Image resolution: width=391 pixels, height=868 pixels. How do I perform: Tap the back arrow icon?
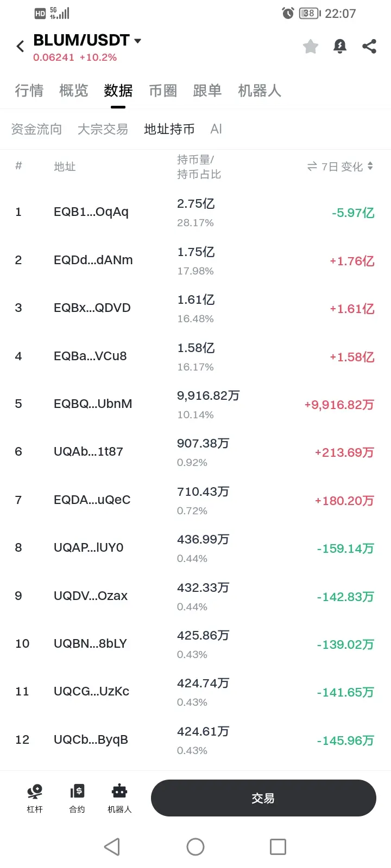click(x=21, y=47)
